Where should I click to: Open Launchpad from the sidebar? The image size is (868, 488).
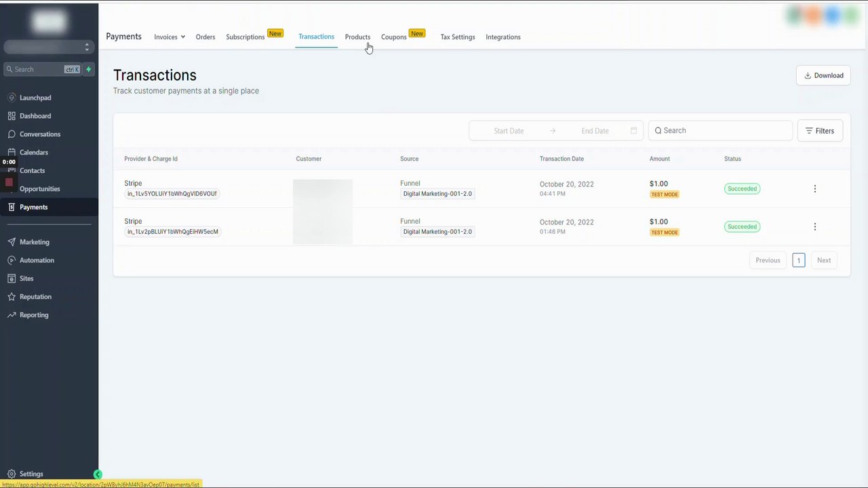click(x=35, y=98)
